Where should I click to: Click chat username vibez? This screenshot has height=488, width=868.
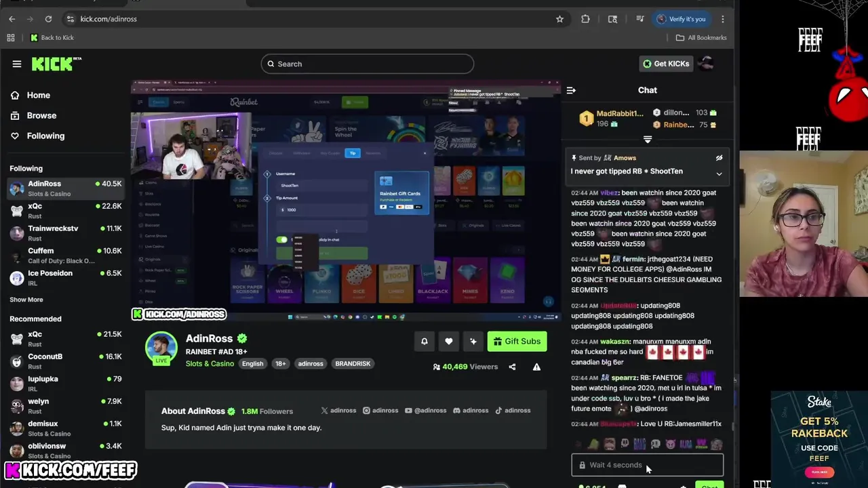[x=609, y=193]
